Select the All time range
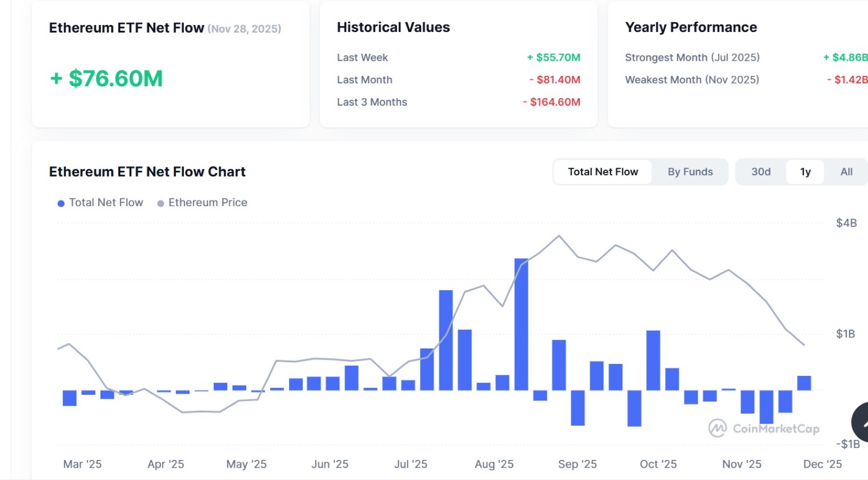This screenshot has height=480, width=868. [846, 172]
